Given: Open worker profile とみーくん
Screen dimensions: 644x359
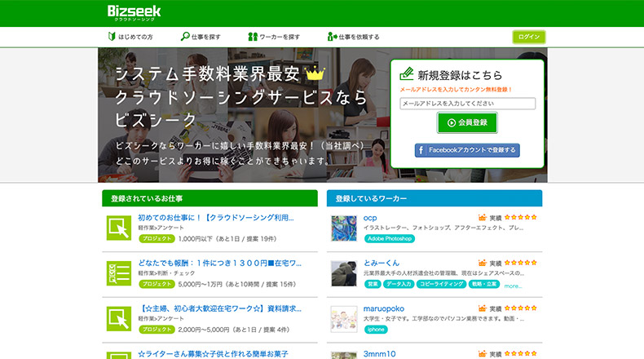Looking at the screenshot, I should coord(382,264).
